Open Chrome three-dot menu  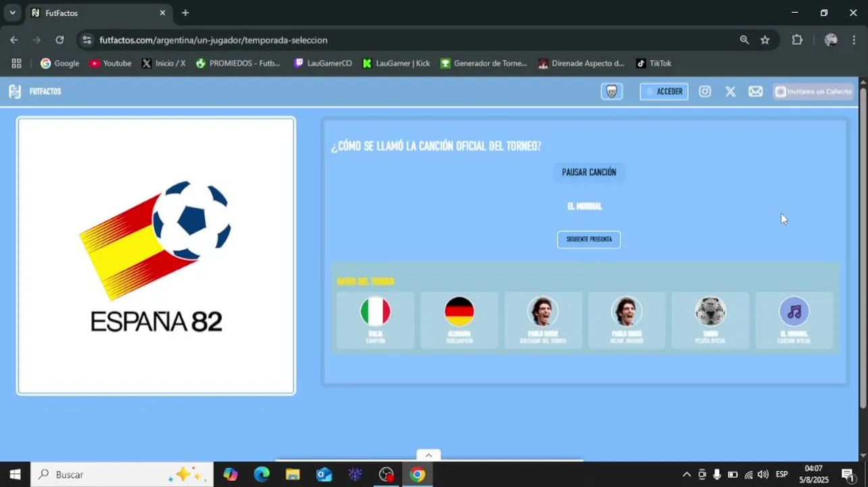(855, 40)
